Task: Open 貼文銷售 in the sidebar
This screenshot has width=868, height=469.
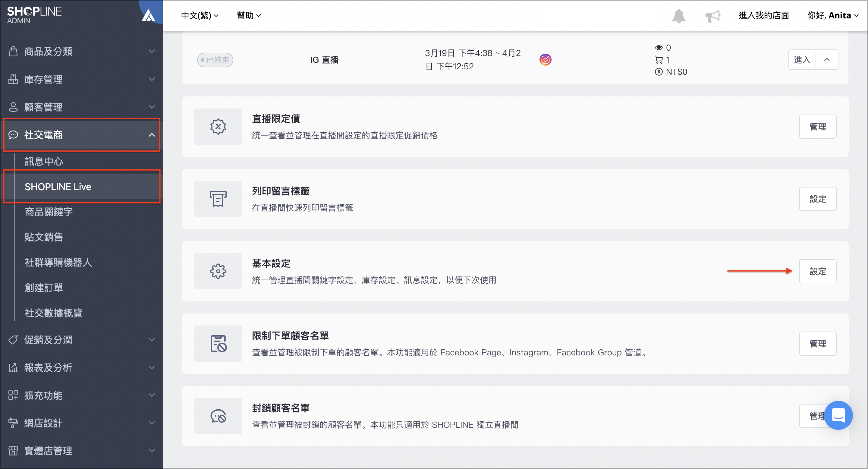Action: (44, 237)
